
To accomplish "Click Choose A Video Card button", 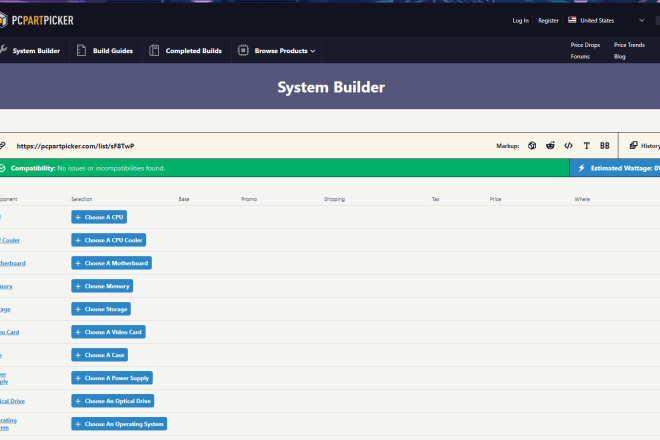I will 108,332.
